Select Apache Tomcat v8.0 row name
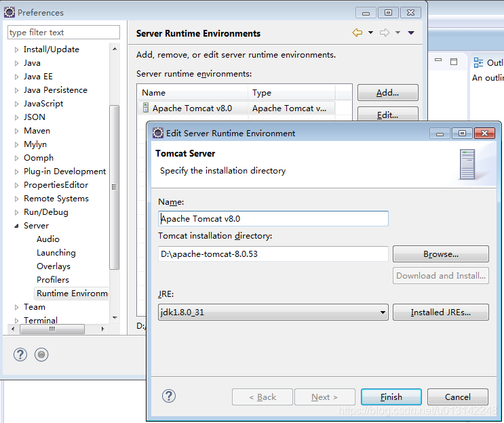 click(192, 108)
